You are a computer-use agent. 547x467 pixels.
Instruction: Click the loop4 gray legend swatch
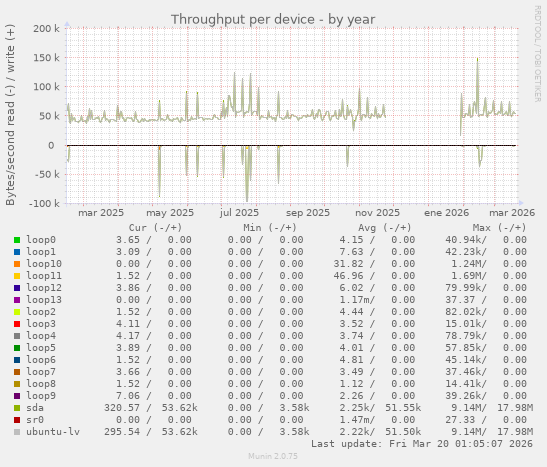17,336
